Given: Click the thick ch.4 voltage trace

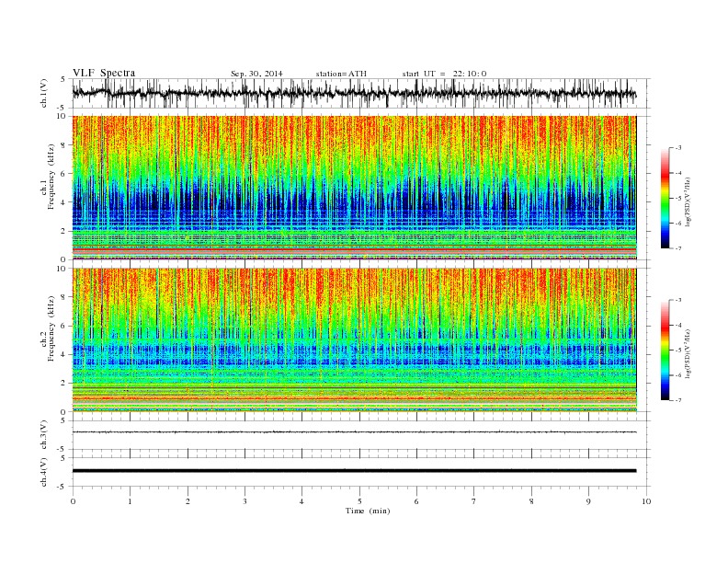Looking at the screenshot, I should point(355,471).
